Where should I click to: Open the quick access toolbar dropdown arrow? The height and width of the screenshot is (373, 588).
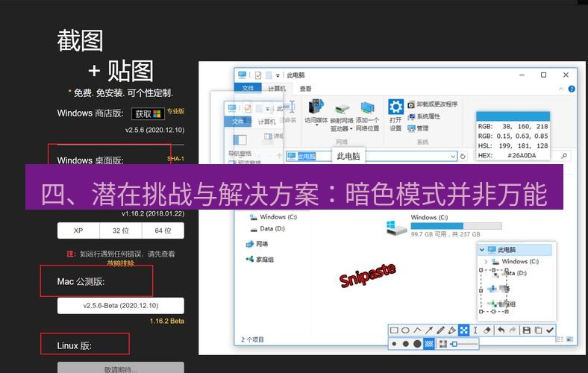click(278, 75)
